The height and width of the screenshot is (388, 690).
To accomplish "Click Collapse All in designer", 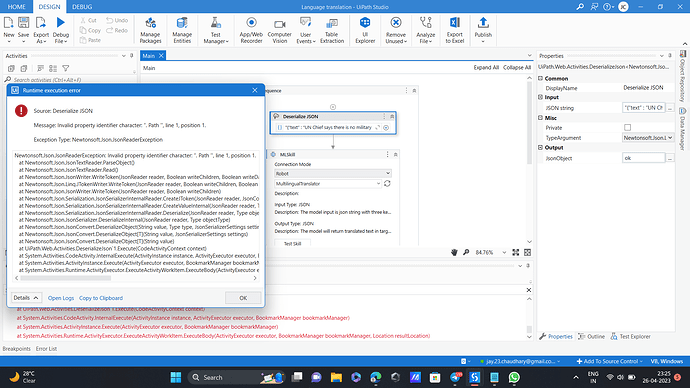I will [x=517, y=67].
